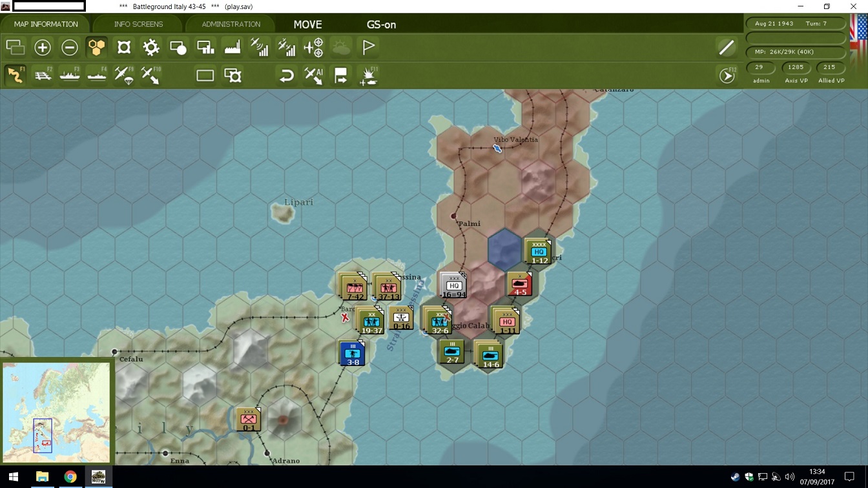This screenshot has width=868, height=488.
Task: Open the ADMINISTRATION tab
Action: 231,25
